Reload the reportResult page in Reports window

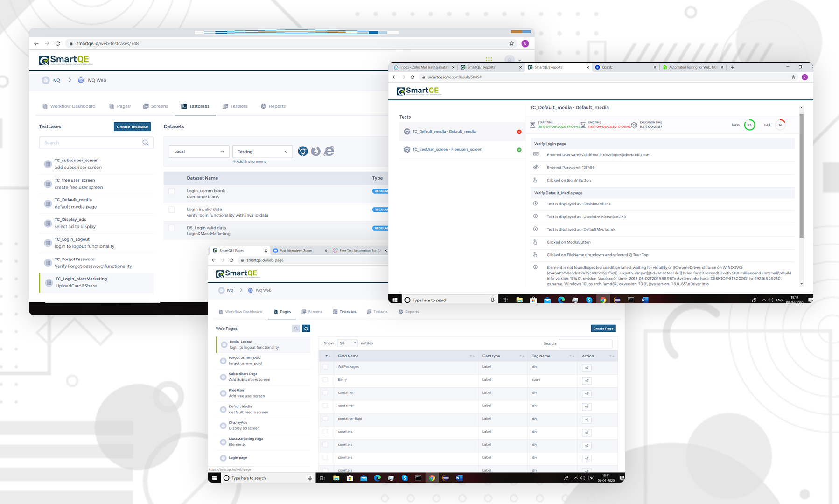[413, 77]
